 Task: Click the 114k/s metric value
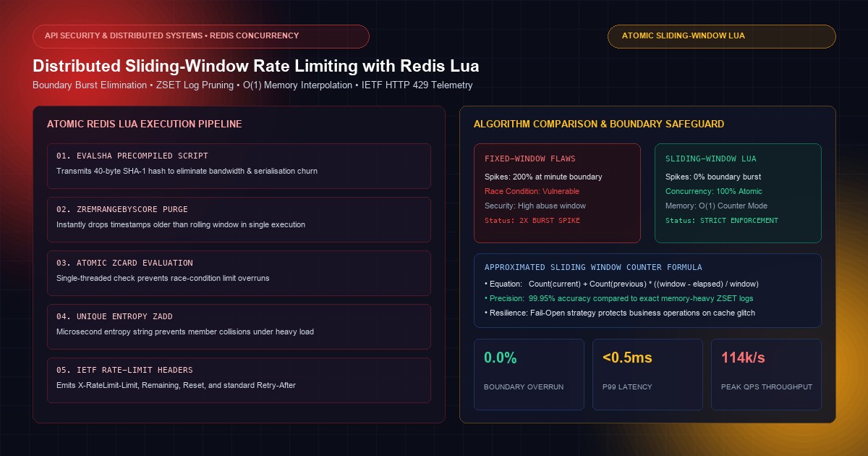(743, 358)
